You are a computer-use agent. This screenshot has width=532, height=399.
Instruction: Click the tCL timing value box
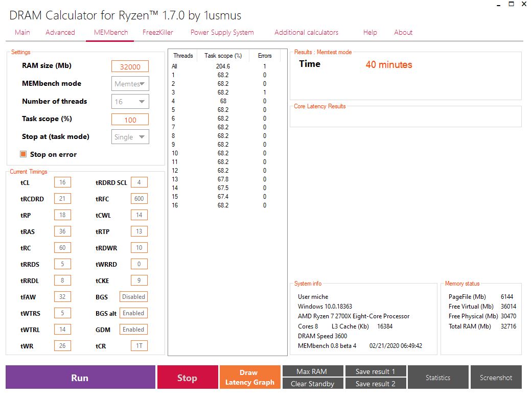[x=62, y=182]
